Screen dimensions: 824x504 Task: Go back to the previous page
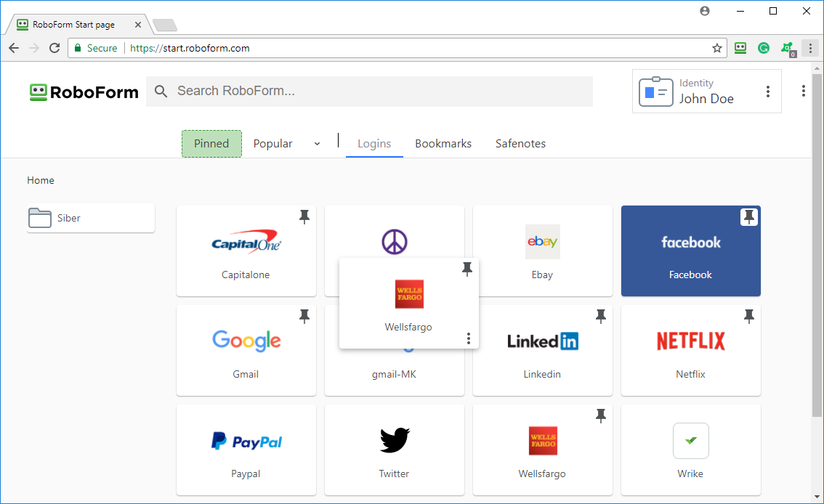14,49
